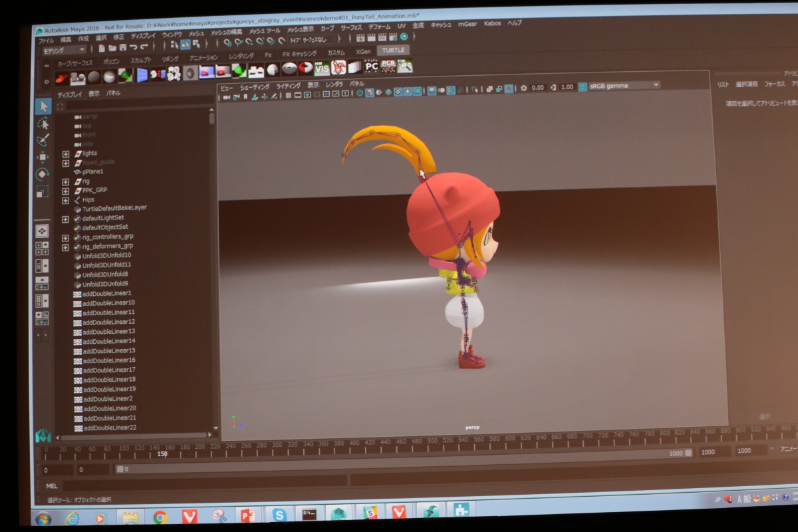
Task: Toggle the viewport wireframe shading cube icon
Action: [x=360, y=93]
